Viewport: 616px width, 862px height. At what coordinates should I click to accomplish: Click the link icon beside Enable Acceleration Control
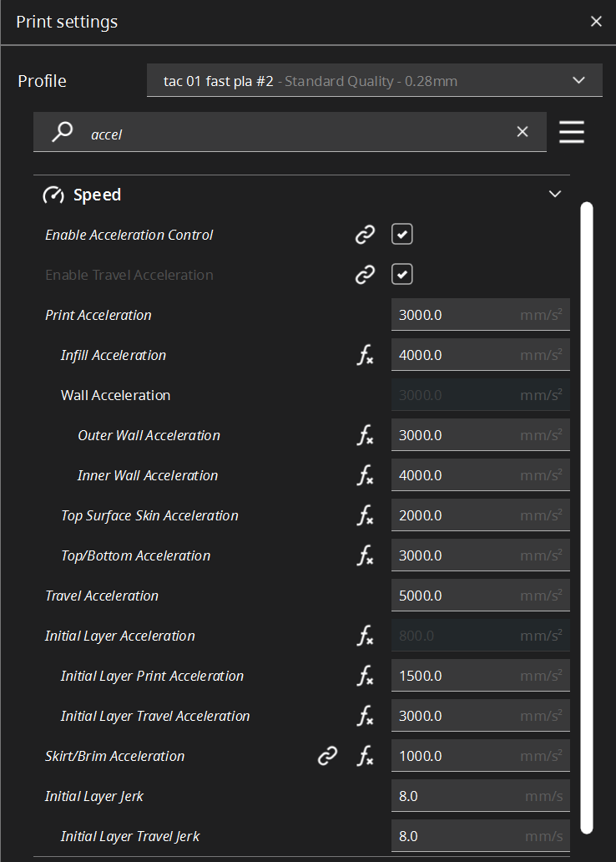pos(365,235)
